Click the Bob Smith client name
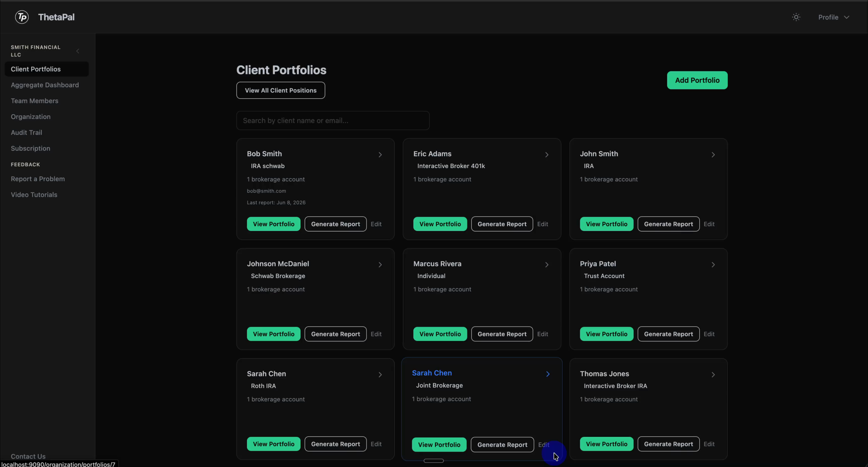The image size is (868, 467). point(264,154)
